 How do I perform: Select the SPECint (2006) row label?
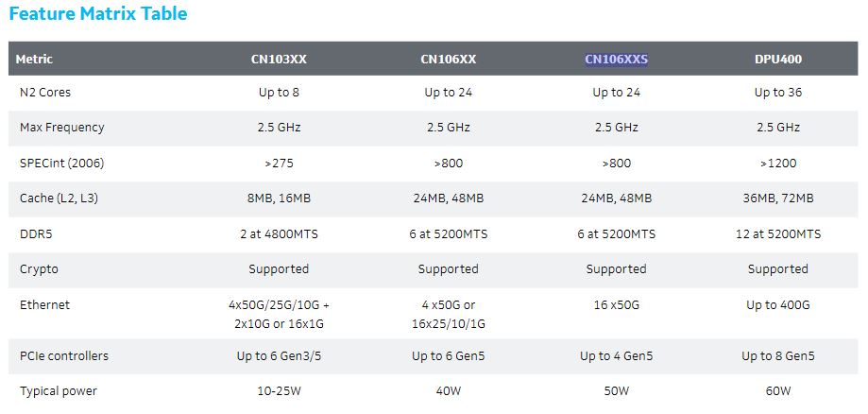tap(61, 163)
